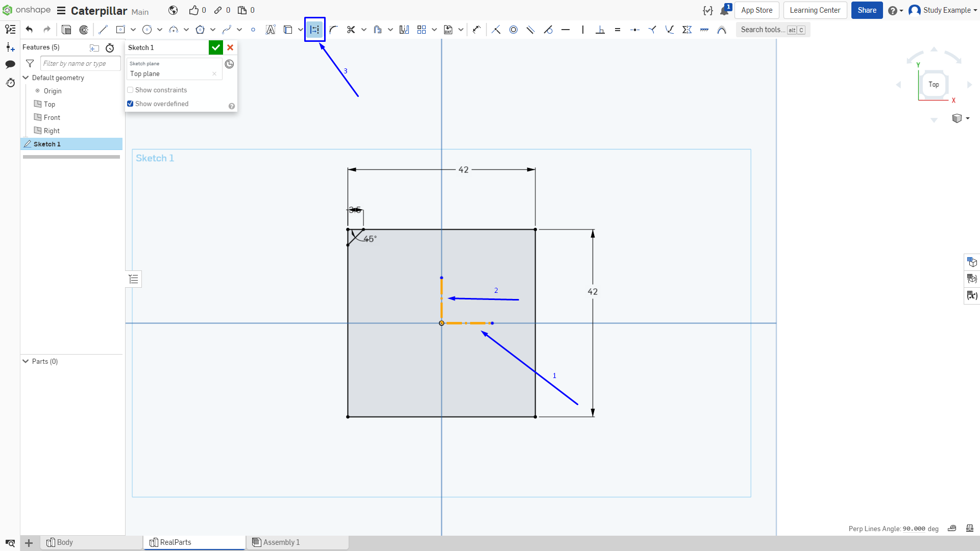Click the Top face of view cube

(934, 85)
